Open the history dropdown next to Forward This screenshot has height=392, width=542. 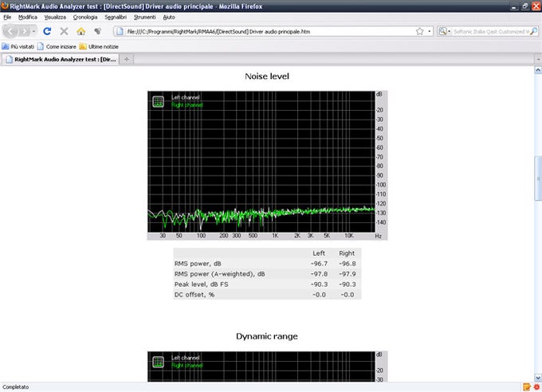point(33,31)
